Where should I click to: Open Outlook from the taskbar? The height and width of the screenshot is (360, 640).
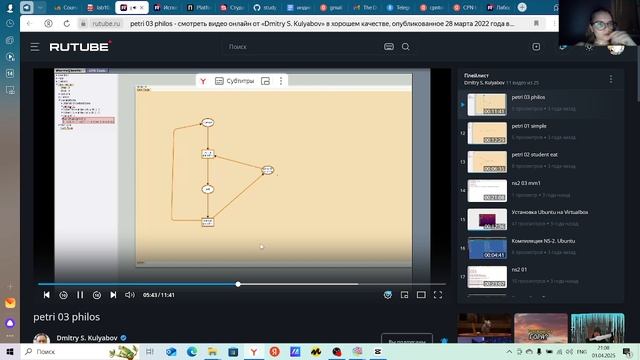coord(171,351)
